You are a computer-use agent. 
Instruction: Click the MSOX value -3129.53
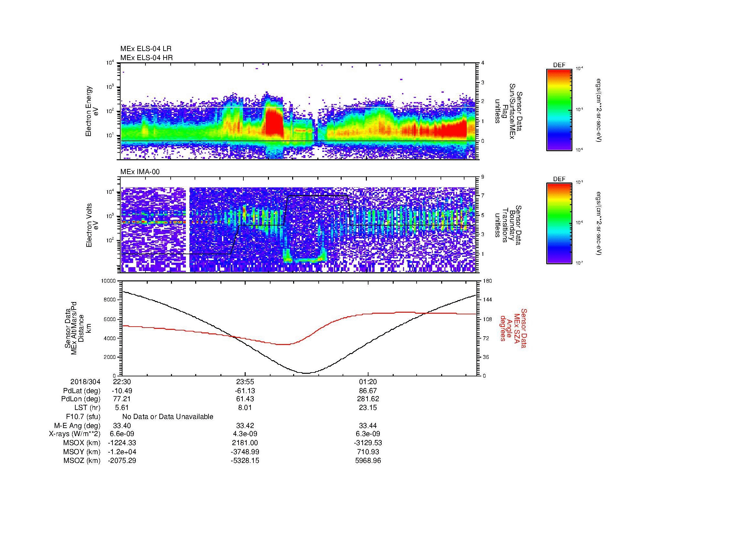[x=368, y=443]
